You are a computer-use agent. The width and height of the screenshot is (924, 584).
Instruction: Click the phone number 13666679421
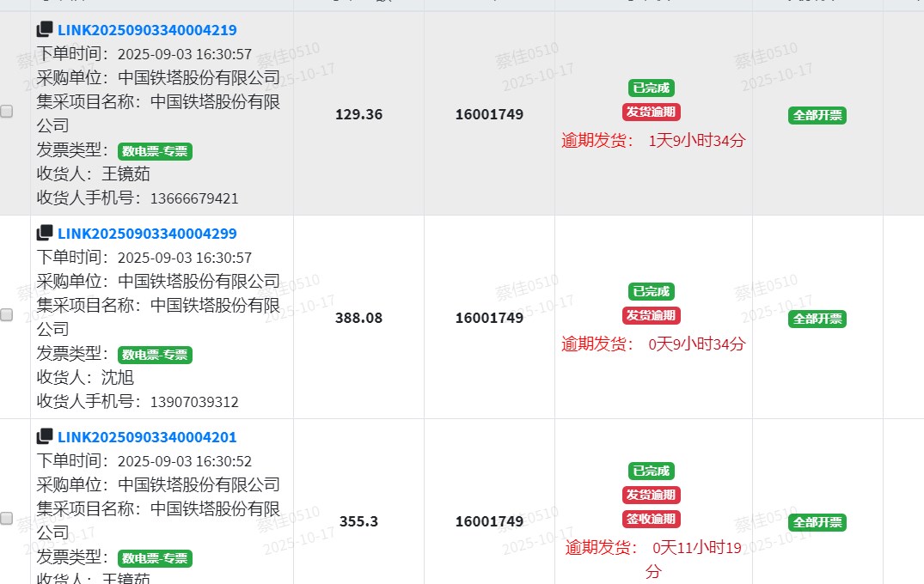tap(194, 199)
